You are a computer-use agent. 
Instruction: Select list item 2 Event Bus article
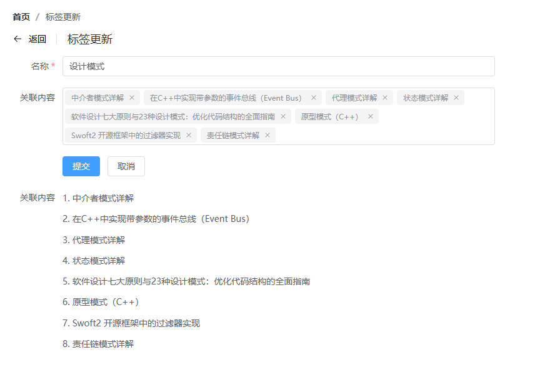[x=156, y=219]
